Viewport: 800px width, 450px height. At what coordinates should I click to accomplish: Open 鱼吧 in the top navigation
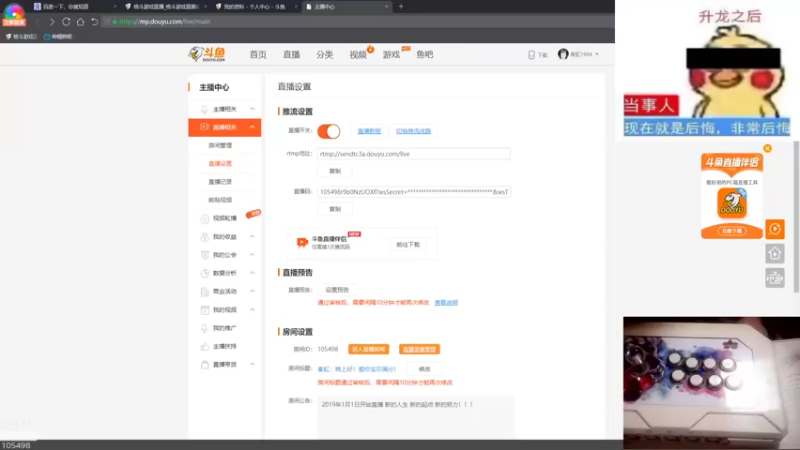coord(424,54)
